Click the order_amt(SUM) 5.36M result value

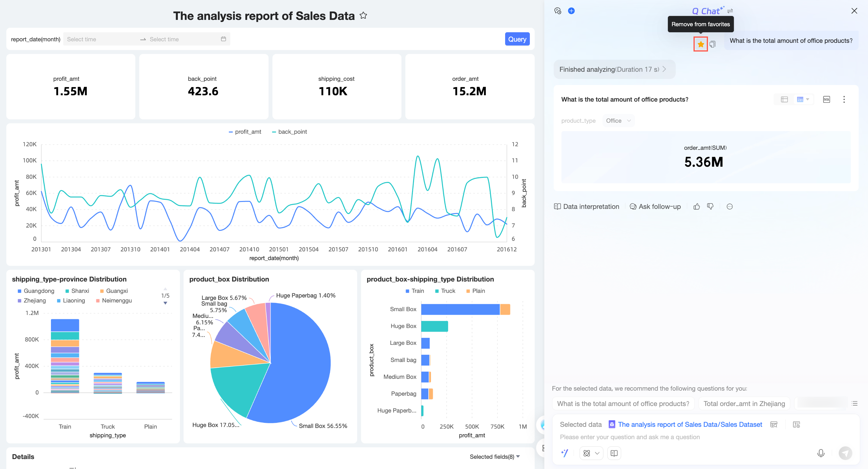tap(703, 162)
